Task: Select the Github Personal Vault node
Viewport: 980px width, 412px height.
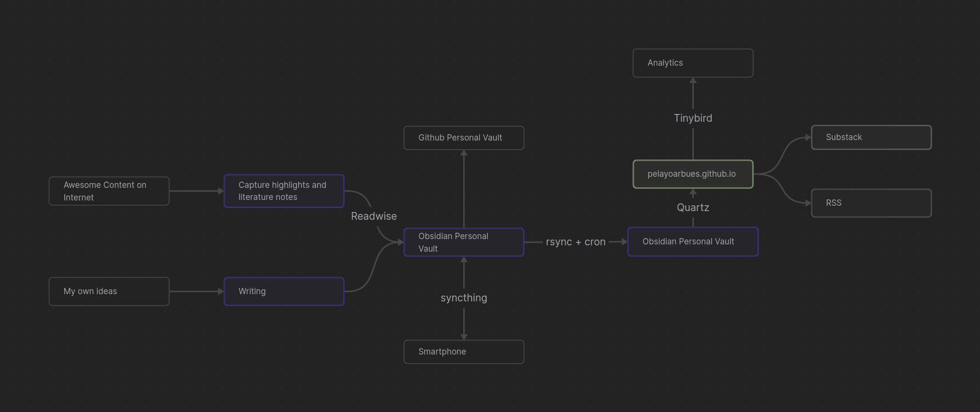Action: click(x=464, y=138)
